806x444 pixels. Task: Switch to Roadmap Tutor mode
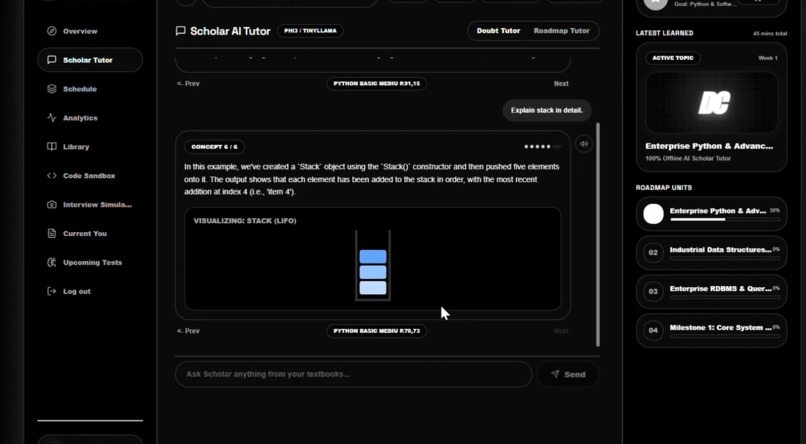coord(561,31)
